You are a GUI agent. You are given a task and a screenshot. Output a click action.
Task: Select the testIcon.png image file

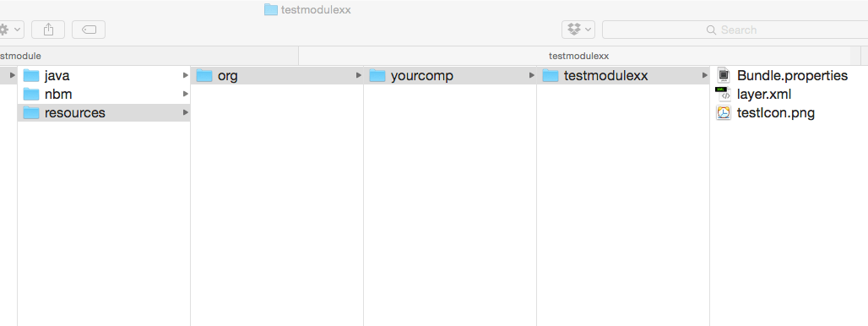(x=765, y=113)
